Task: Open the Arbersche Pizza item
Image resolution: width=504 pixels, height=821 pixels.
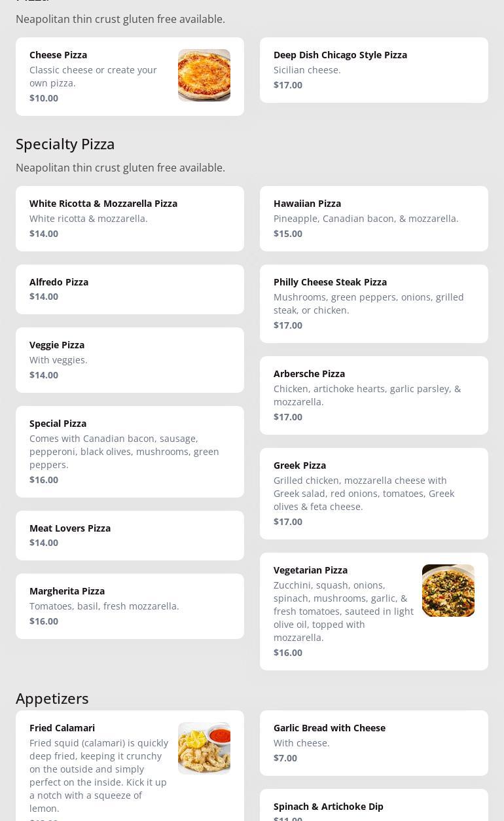Action: coord(373,395)
